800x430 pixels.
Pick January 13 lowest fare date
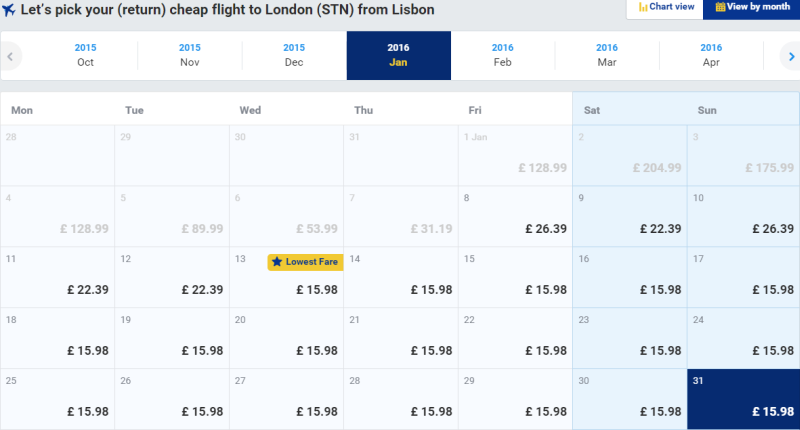287,278
